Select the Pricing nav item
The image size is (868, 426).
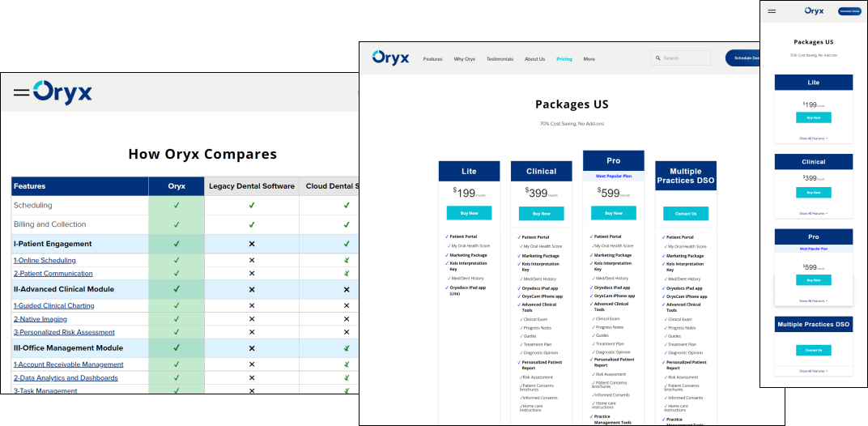click(x=564, y=59)
